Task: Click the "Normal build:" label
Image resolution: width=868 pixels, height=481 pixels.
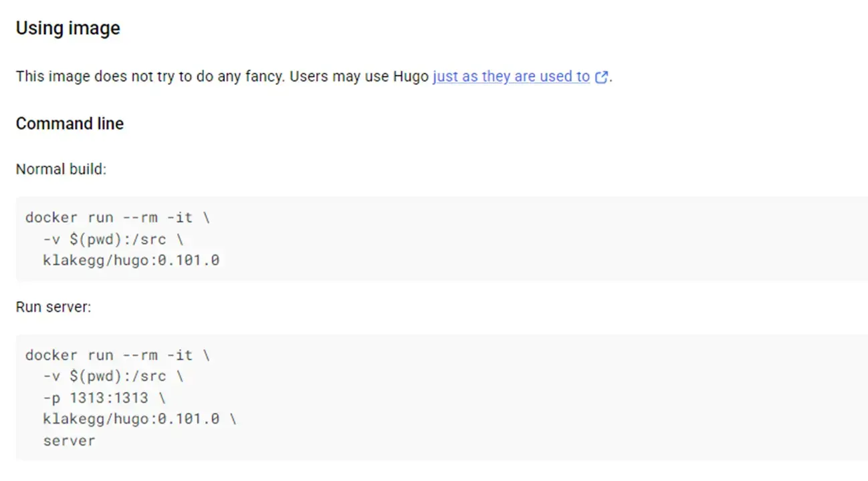Action: 61,169
